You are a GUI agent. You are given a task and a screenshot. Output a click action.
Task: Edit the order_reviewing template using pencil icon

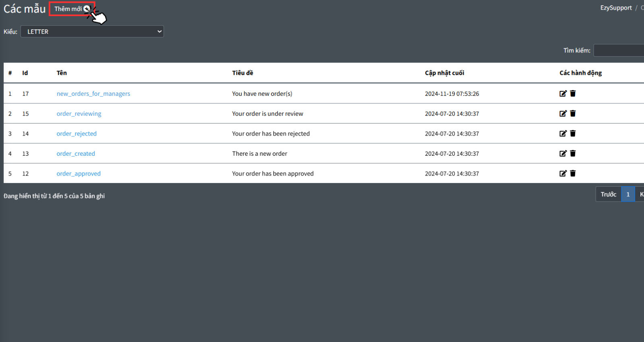[563, 114]
